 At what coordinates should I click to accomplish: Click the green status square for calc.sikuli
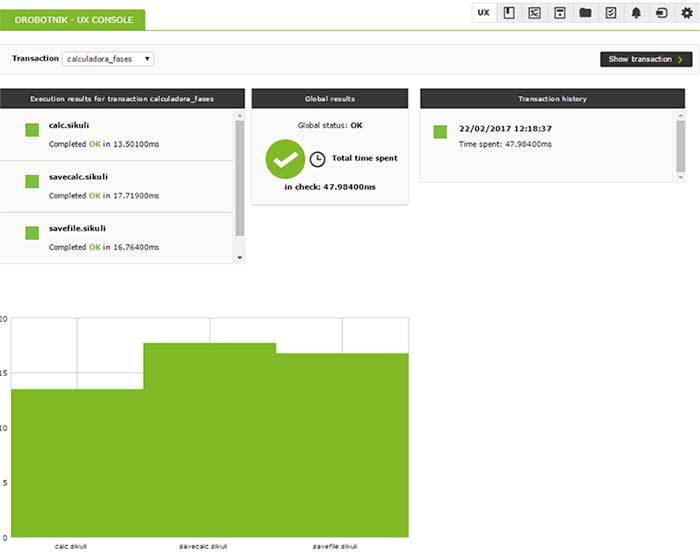click(32, 130)
